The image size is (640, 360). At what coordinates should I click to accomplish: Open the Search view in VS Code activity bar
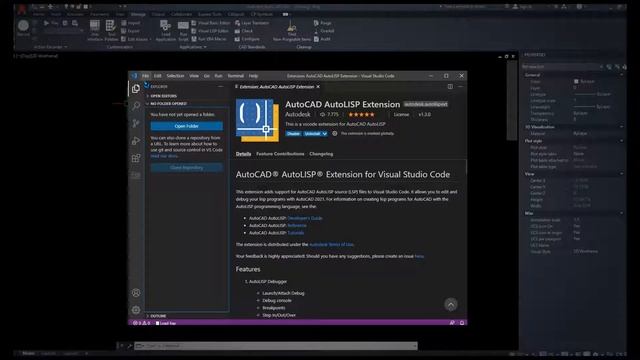click(136, 106)
